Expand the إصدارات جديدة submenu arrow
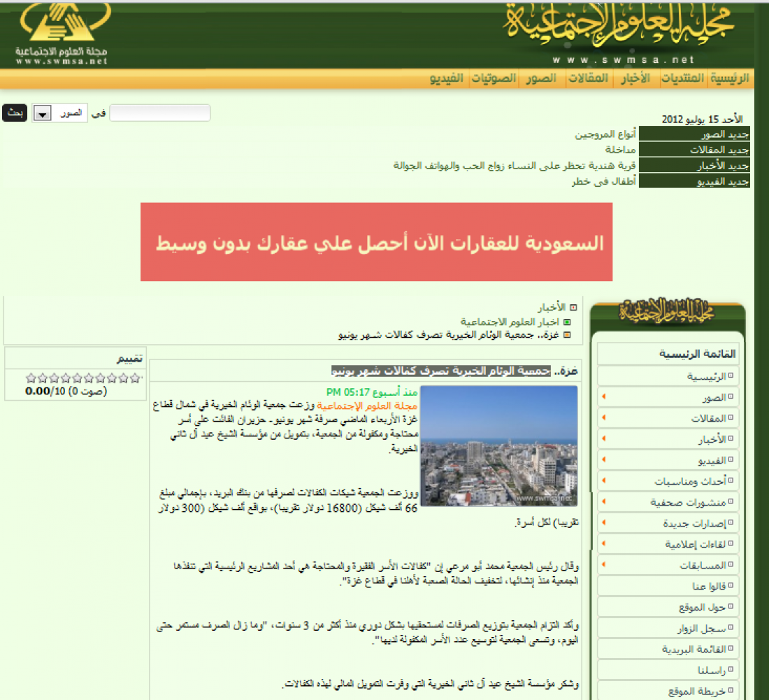 coord(604,522)
